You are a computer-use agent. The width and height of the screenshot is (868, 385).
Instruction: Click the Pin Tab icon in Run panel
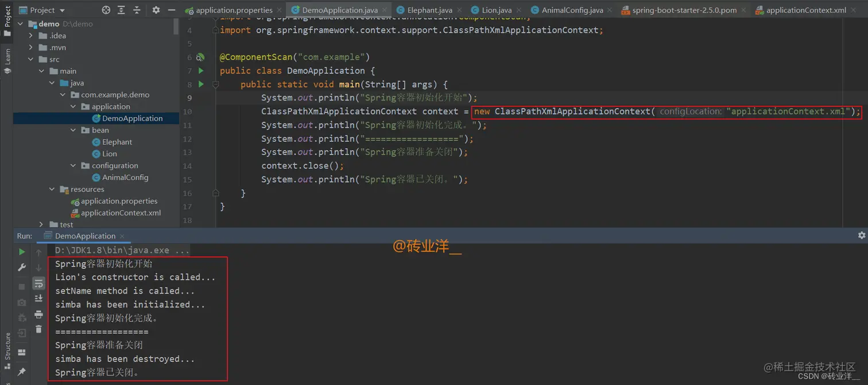[22, 372]
